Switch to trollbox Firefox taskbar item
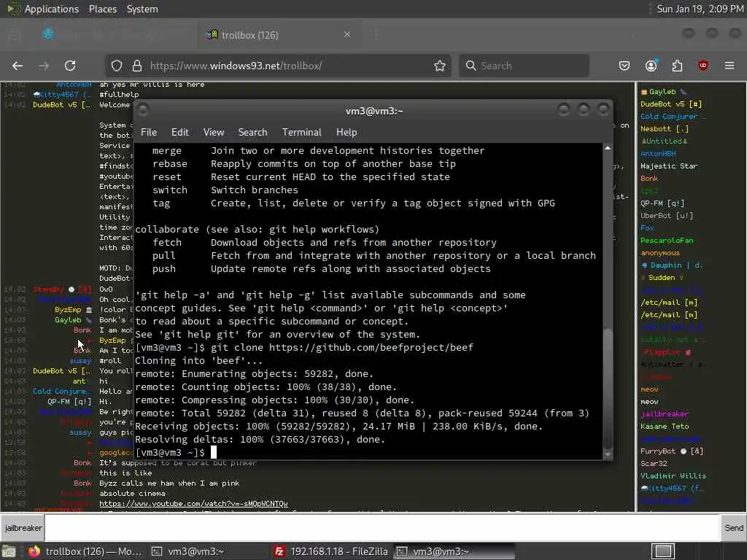The height and width of the screenshot is (560, 747). click(86, 551)
